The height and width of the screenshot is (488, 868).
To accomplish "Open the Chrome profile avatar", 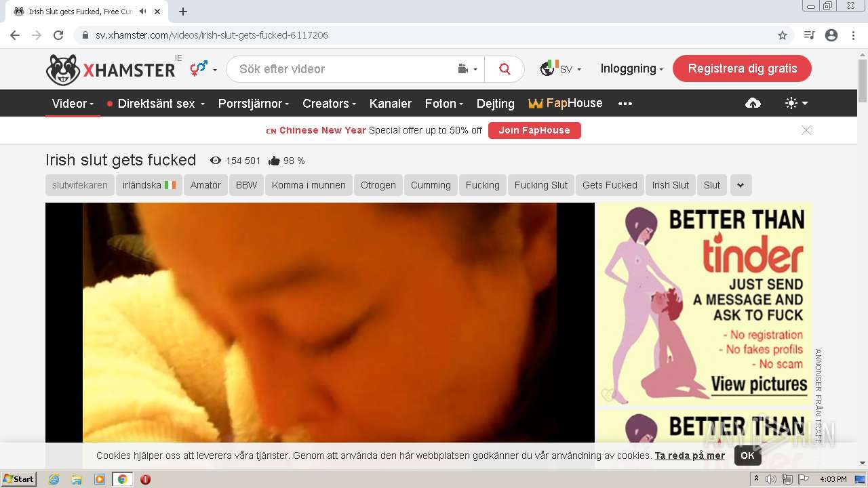I will tap(831, 35).
